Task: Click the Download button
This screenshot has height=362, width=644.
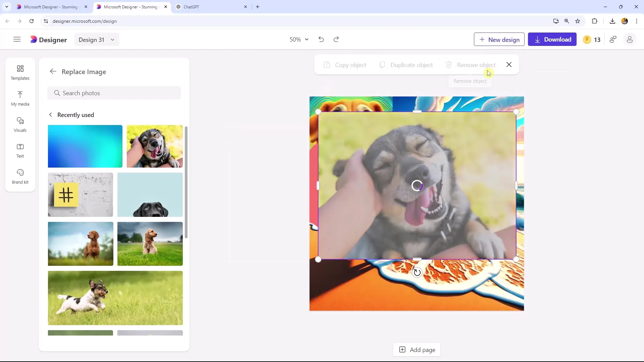Action: (552, 39)
